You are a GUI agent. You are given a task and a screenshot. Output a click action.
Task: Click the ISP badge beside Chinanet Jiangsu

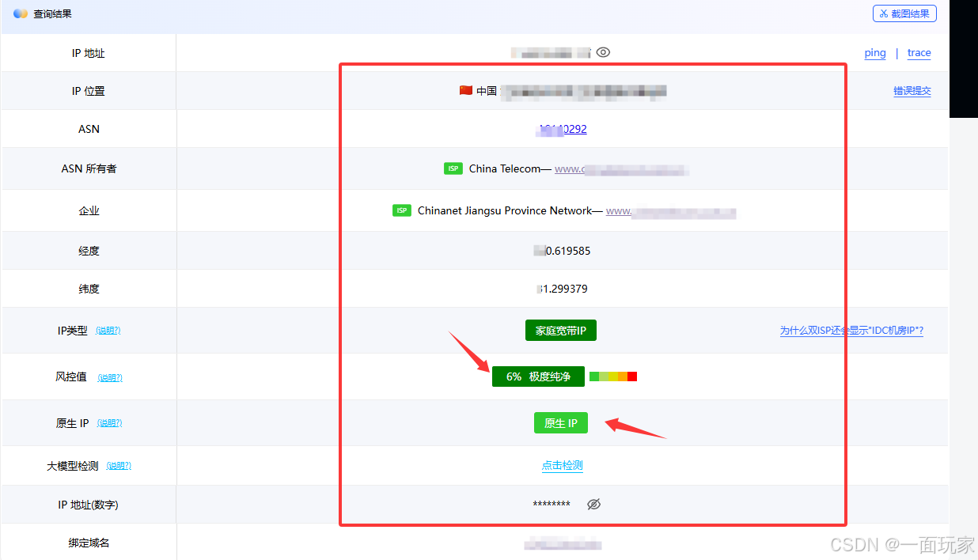pos(402,210)
